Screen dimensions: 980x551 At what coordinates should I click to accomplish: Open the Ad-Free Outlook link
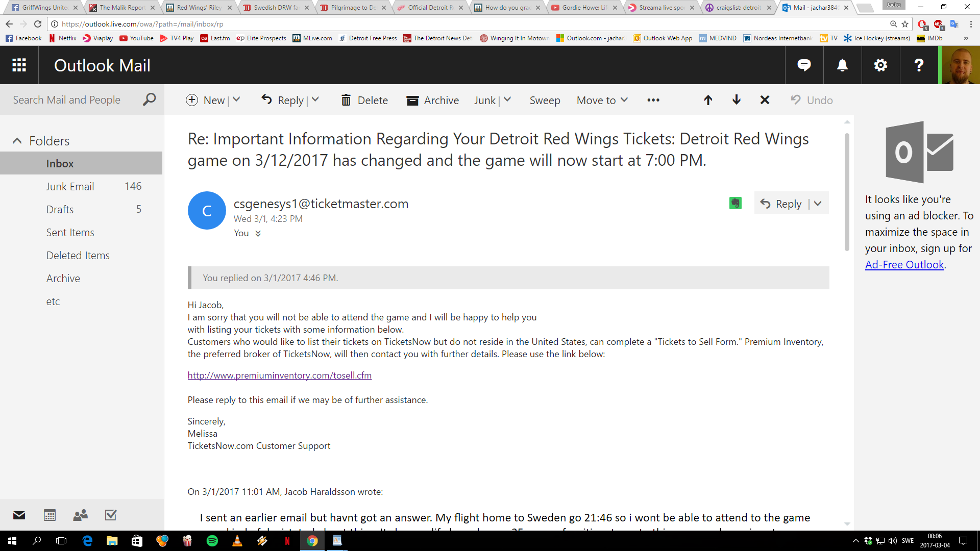[x=904, y=264]
